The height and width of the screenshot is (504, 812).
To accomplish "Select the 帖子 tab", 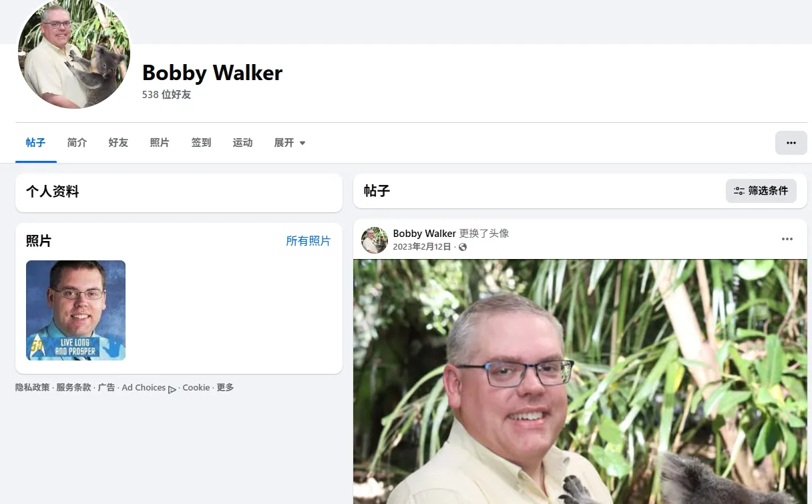I will point(35,143).
